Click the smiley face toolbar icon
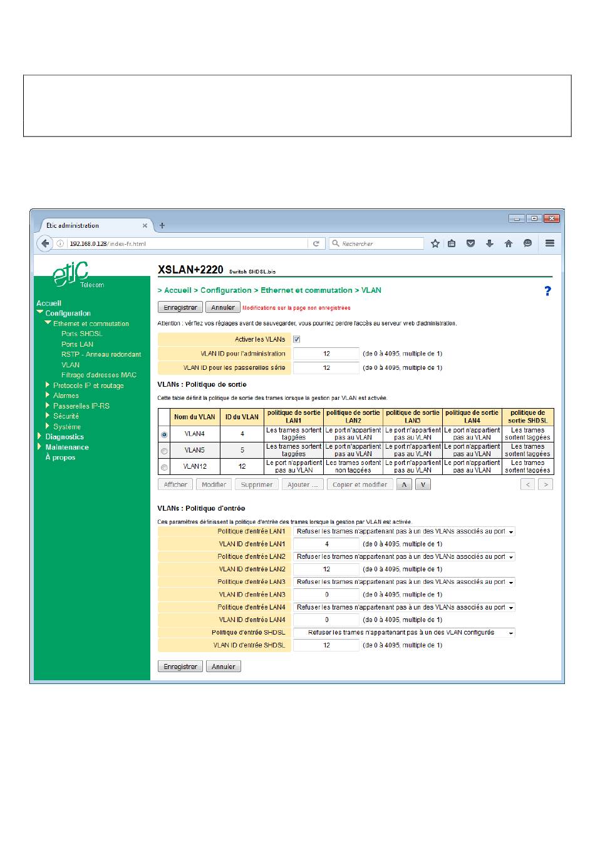Viewport: 595px width, 868px height. (x=528, y=243)
